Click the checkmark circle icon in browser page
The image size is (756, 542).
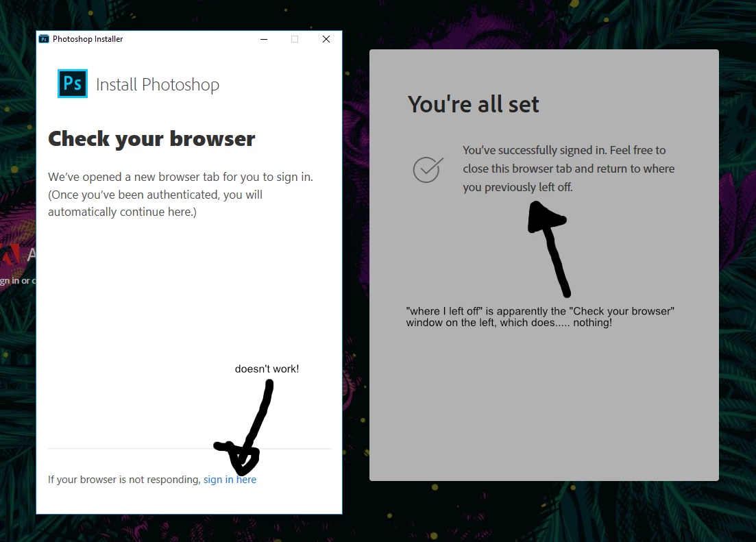point(428,169)
